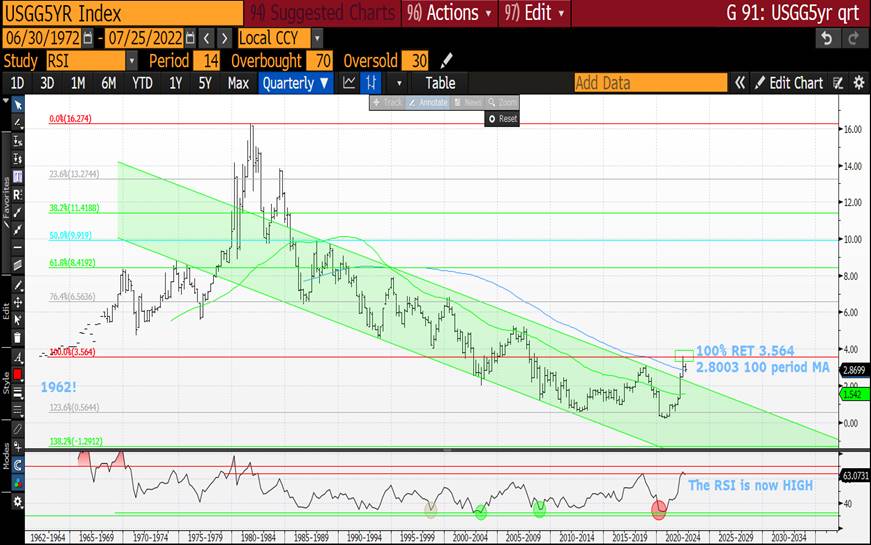Screen dimensions: 871x545
Task: Open chart settings gear at top right
Action: coord(859,83)
